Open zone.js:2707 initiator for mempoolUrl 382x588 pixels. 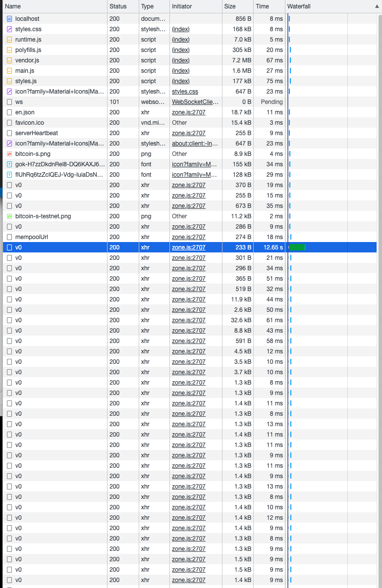pyautogui.click(x=189, y=237)
